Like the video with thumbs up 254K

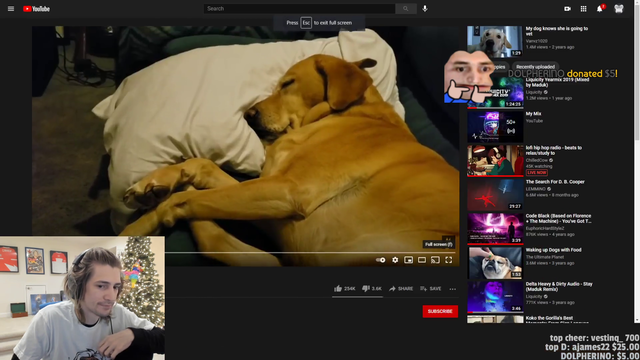[x=344, y=289]
